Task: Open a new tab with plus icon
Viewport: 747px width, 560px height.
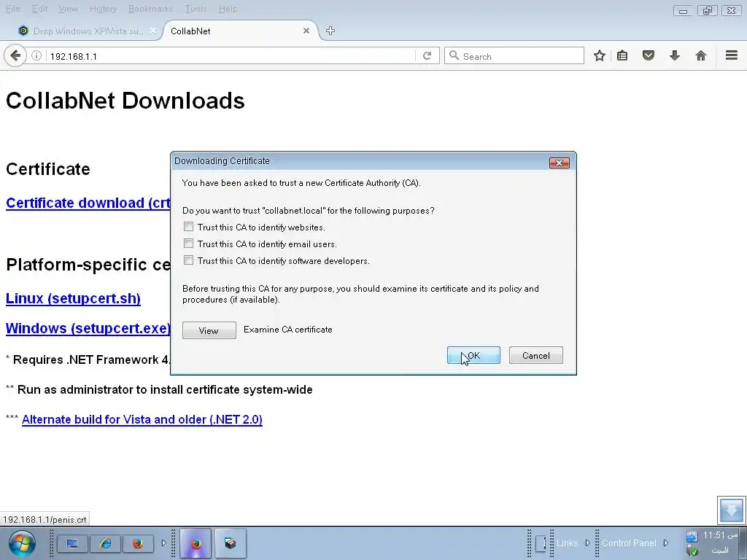Action: click(x=330, y=31)
